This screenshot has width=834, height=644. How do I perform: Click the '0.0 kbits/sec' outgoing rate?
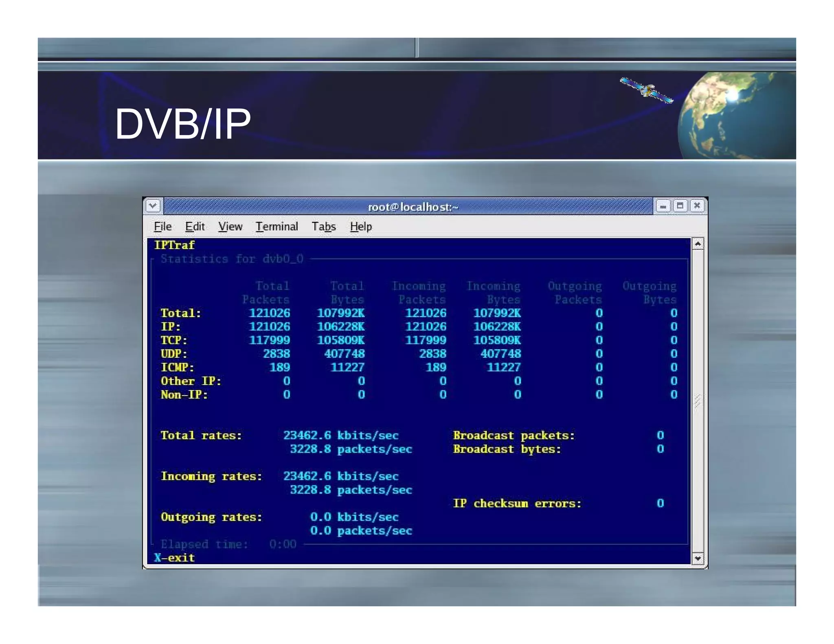[x=354, y=517]
